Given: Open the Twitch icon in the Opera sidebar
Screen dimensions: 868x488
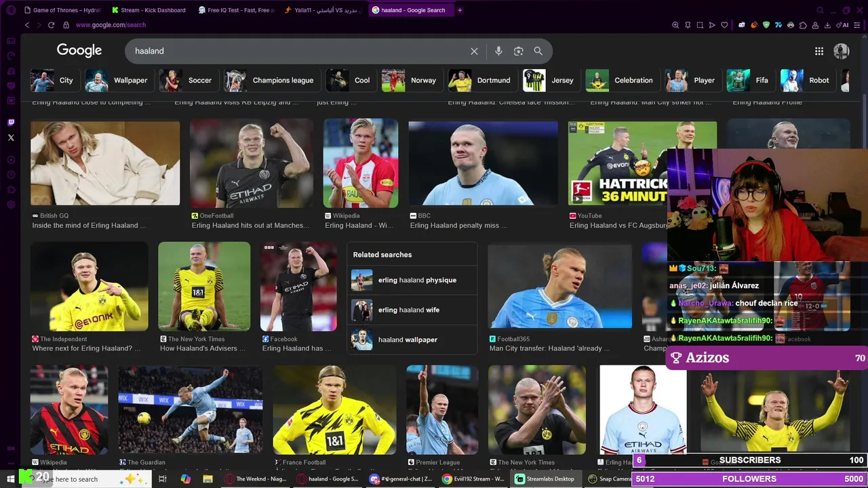Looking at the screenshot, I should [x=11, y=123].
